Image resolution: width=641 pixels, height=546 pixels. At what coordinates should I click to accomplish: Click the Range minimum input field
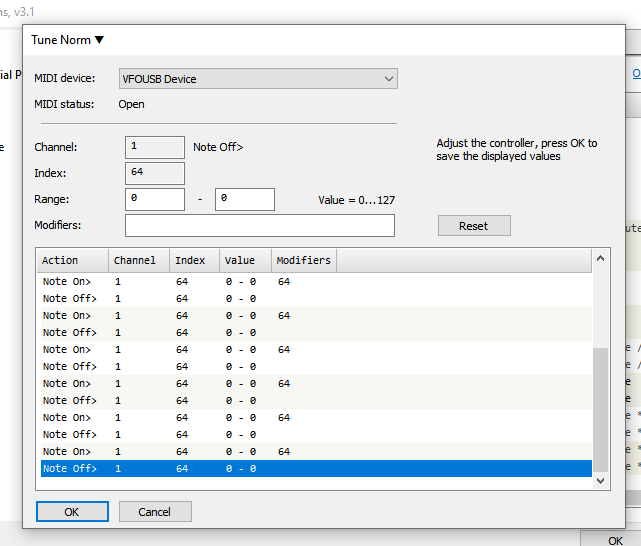(x=154, y=199)
